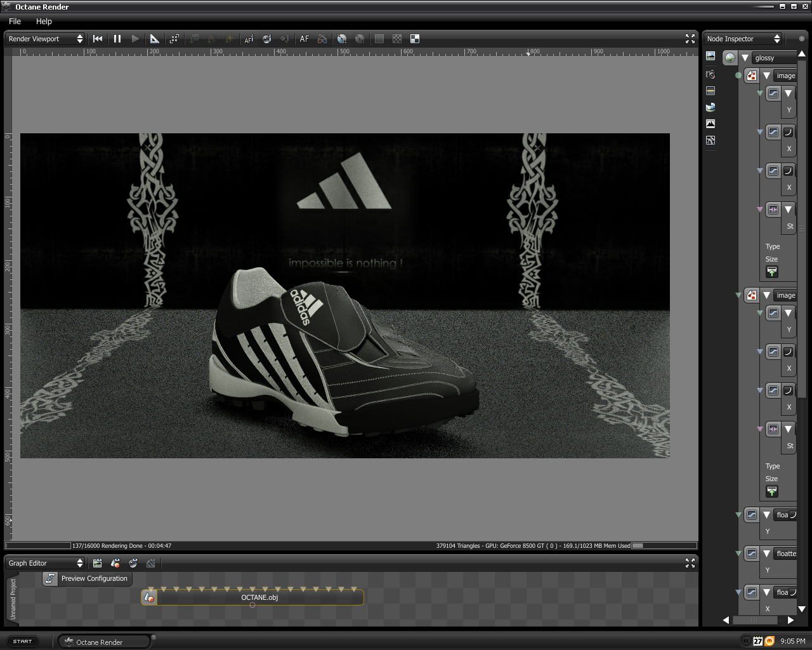The width and height of the screenshot is (812, 650).
Task: Click the 9:05 PM clock in system tray
Action: [793, 641]
